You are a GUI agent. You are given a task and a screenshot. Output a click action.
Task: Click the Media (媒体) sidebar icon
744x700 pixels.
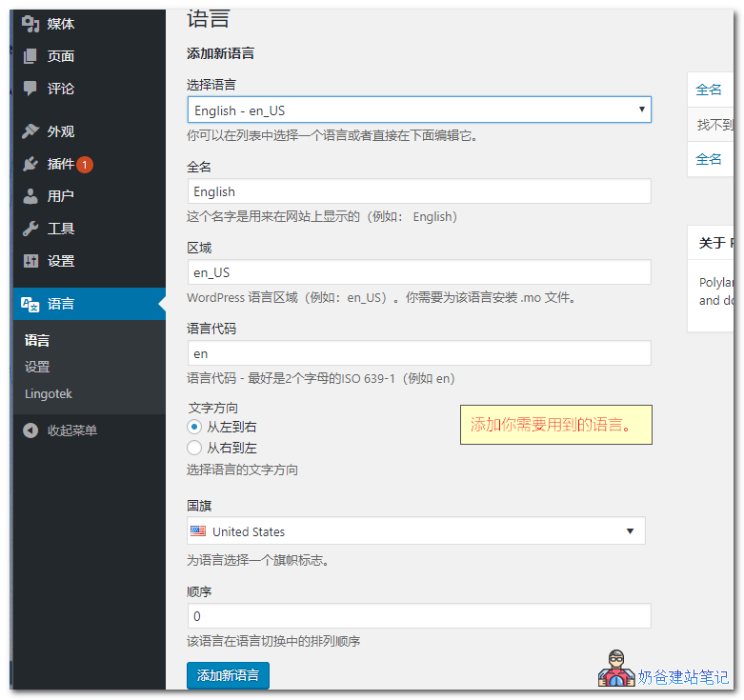(30, 24)
